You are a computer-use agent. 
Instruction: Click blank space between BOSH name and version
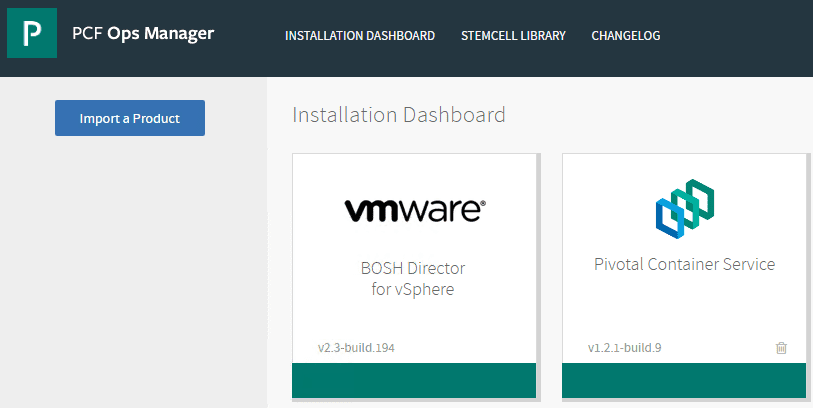pos(414,320)
